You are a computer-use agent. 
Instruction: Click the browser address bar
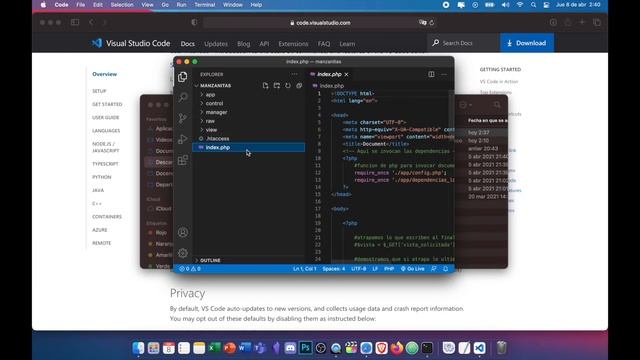tap(320, 23)
